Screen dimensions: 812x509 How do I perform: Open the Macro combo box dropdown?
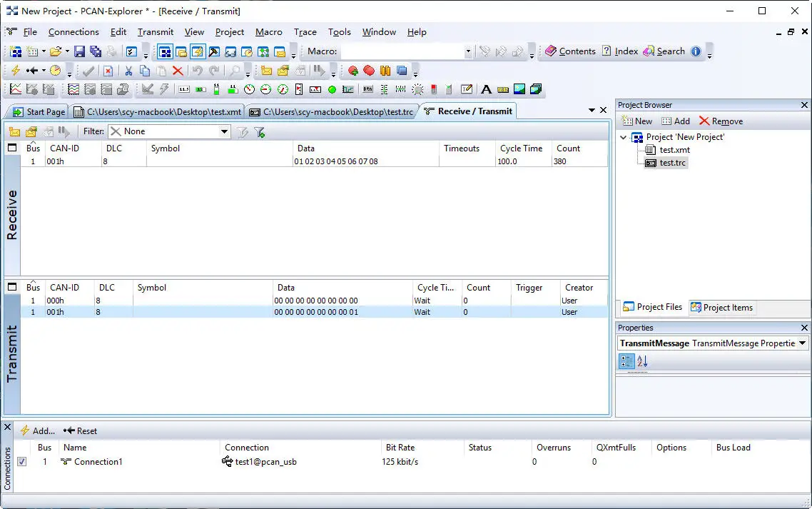pos(467,51)
